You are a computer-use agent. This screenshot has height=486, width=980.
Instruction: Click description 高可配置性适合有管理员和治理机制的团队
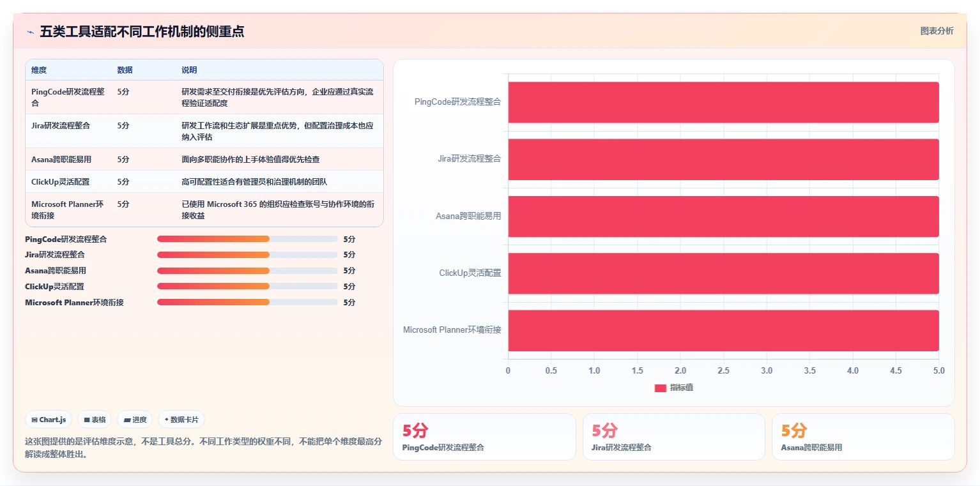point(254,182)
